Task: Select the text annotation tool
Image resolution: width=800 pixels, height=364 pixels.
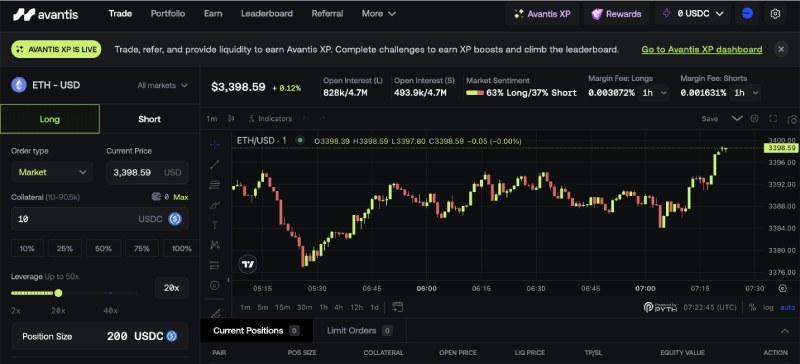Action: [215, 225]
